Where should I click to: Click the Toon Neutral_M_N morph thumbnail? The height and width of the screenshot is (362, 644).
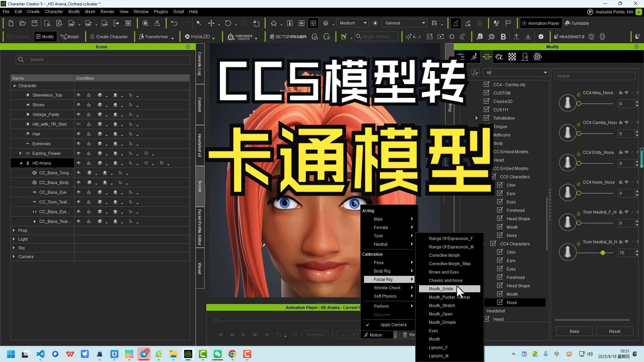[568, 252]
